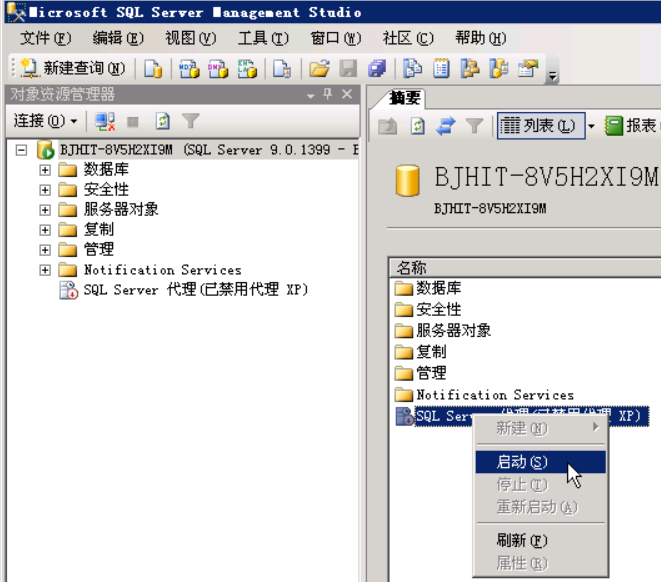Viewport: 661px width, 582px height.
Task: Click the Analysis Services XMLA Query icon
Action: (247, 69)
